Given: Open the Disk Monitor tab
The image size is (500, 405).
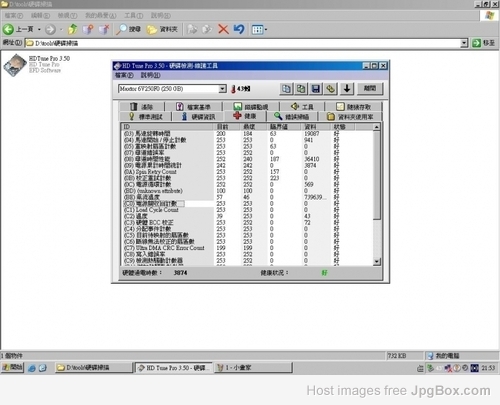Looking at the screenshot, I should (x=251, y=107).
